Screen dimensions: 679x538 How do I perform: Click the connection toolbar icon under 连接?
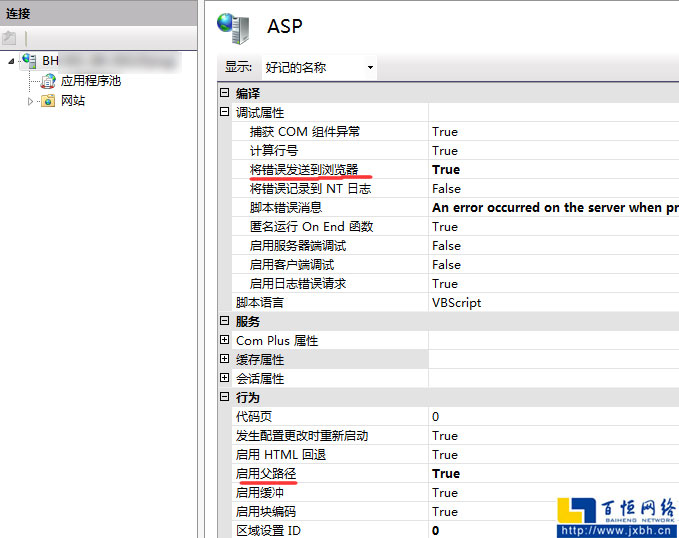(x=9, y=39)
